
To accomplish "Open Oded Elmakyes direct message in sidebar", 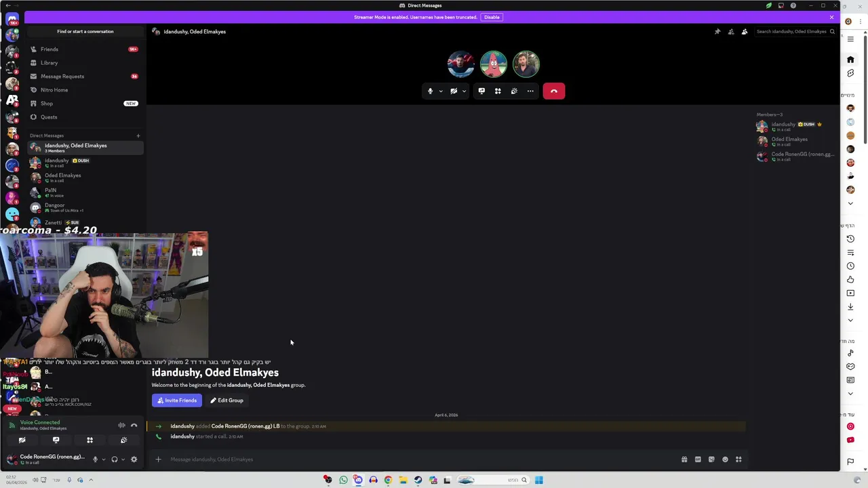I will pyautogui.click(x=85, y=178).
